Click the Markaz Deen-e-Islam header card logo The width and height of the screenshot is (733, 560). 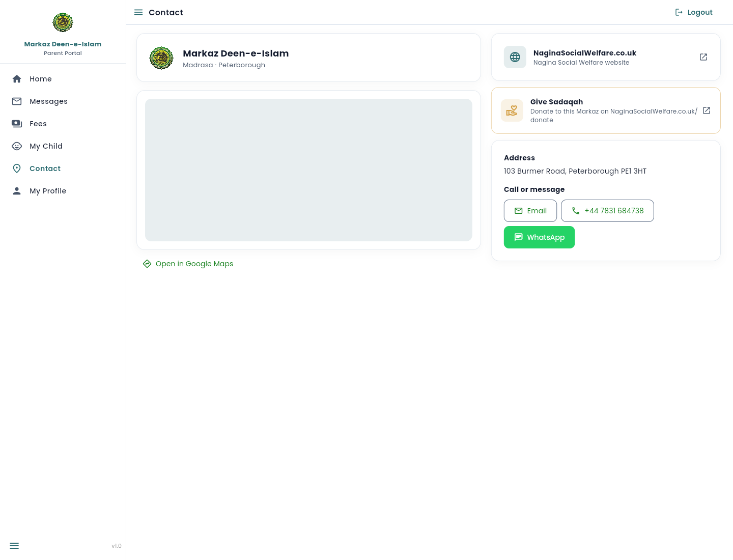[161, 58]
